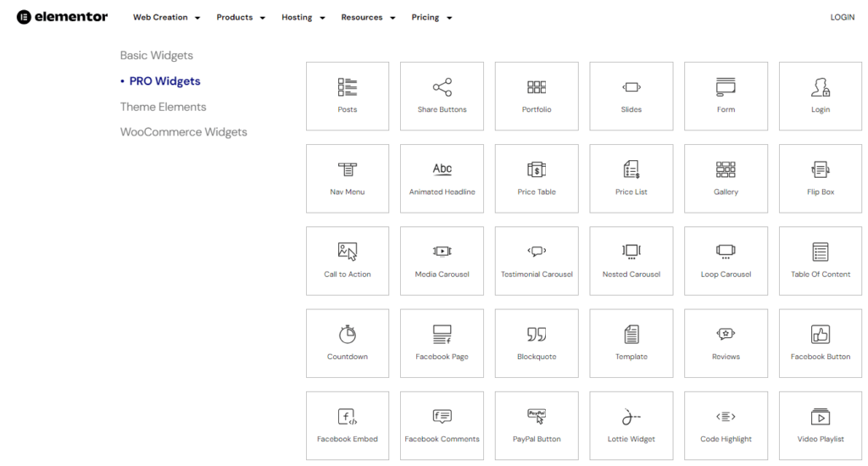Open the Products dropdown in navbar
Image resolution: width=868 pixels, height=466 pixels.
click(x=241, y=18)
